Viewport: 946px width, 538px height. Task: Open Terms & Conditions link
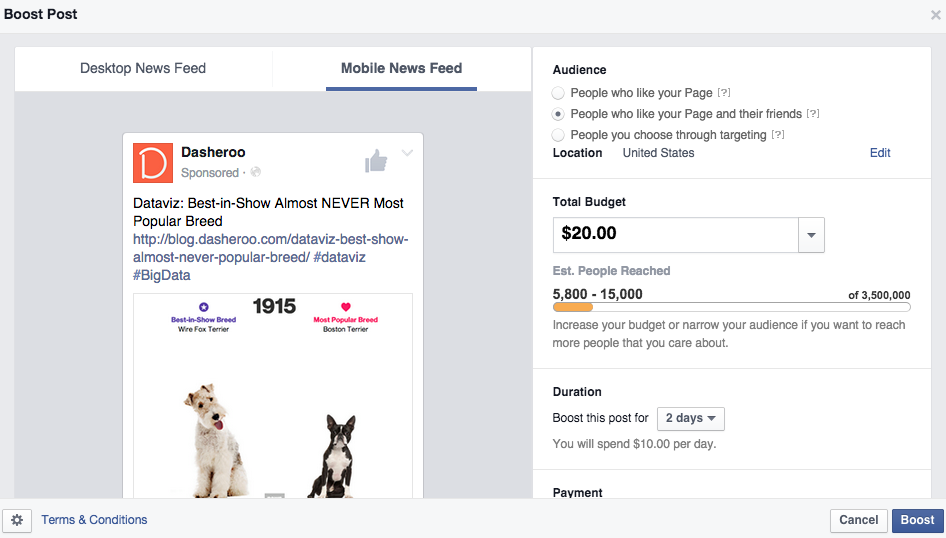tap(94, 520)
